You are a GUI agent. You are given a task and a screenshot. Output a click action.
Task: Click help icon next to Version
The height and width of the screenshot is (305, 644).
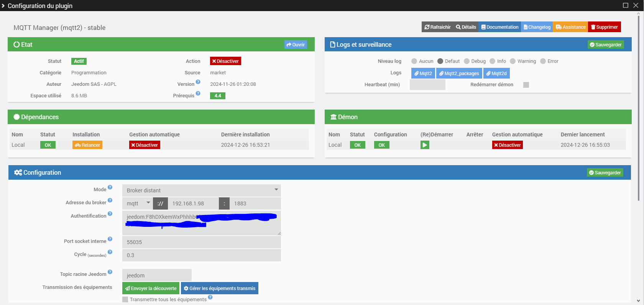(198, 82)
